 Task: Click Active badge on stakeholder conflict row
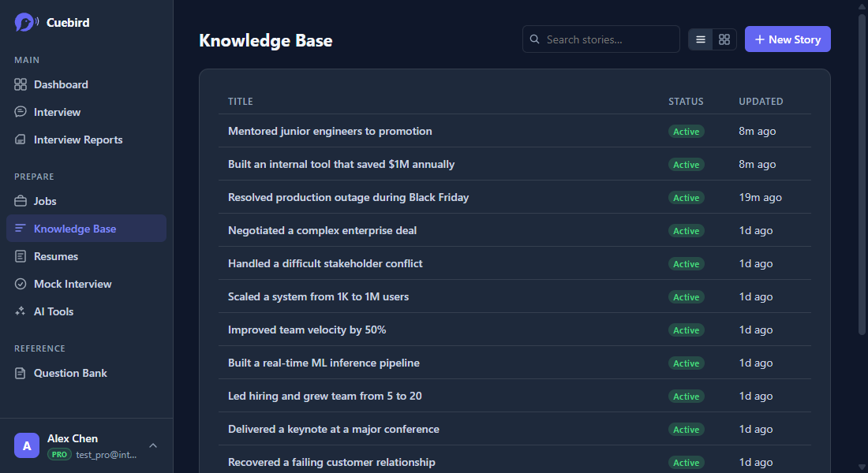[686, 264]
